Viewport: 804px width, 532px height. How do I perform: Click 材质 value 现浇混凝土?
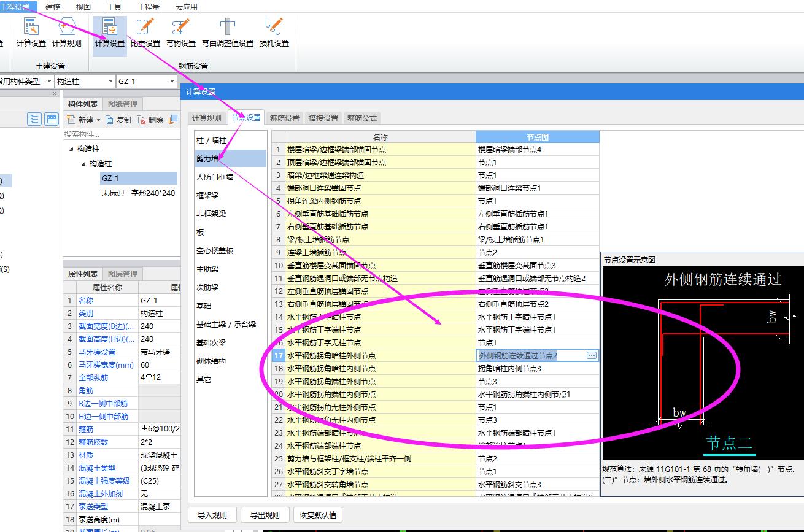160,455
